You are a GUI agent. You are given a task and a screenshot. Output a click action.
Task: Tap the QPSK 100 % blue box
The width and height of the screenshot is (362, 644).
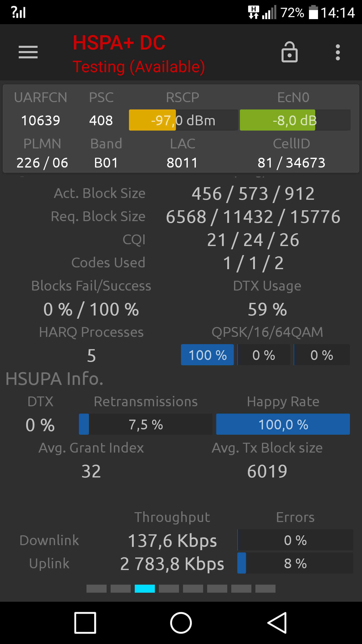[x=207, y=355]
